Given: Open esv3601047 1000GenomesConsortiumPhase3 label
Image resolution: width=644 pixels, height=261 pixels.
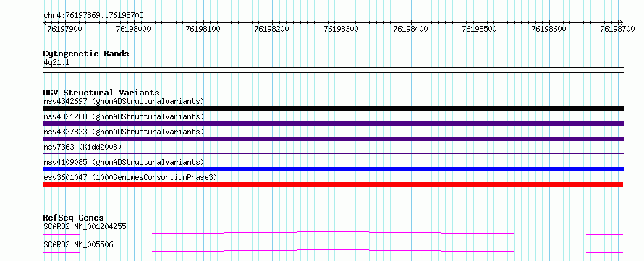Looking at the screenshot, I should (x=130, y=177).
